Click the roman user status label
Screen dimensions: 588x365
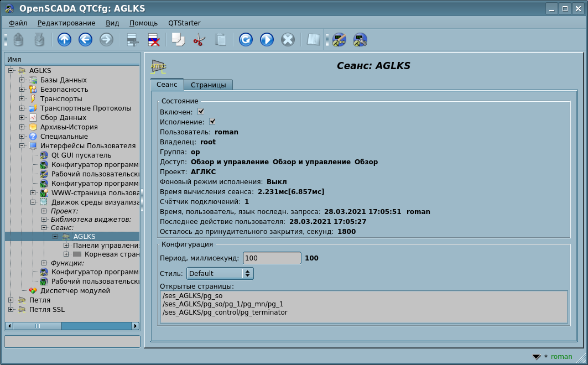click(561, 356)
